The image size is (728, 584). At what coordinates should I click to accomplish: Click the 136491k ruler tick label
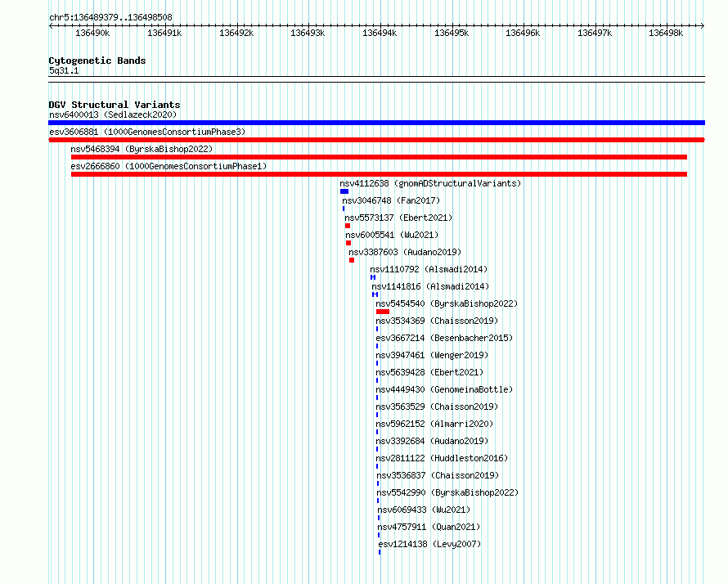[164, 34]
